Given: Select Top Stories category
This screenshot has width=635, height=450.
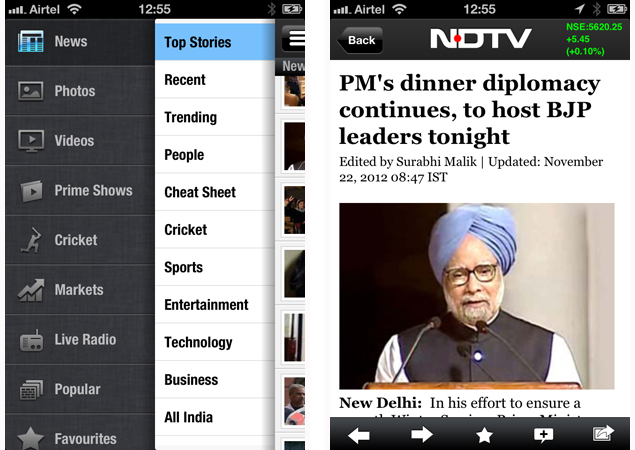Looking at the screenshot, I should (x=215, y=42).
